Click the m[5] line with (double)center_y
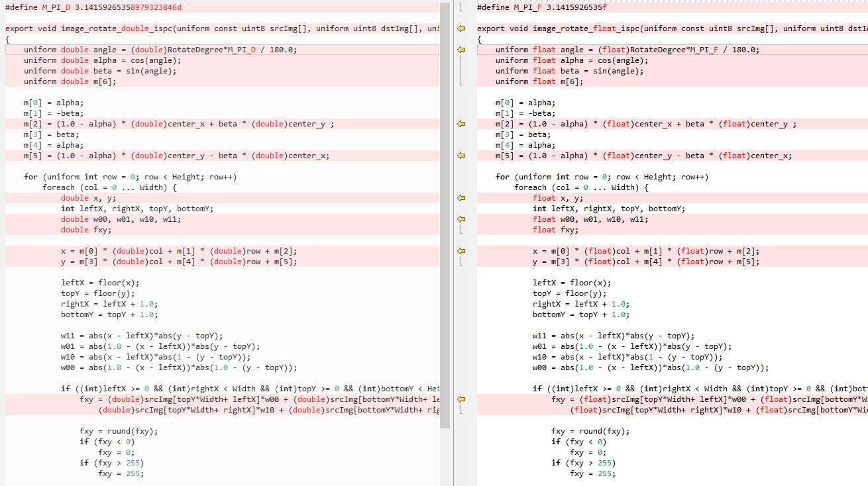 176,156
